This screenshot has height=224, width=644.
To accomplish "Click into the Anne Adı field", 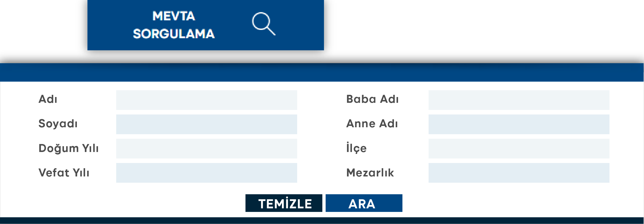I will click(x=519, y=124).
